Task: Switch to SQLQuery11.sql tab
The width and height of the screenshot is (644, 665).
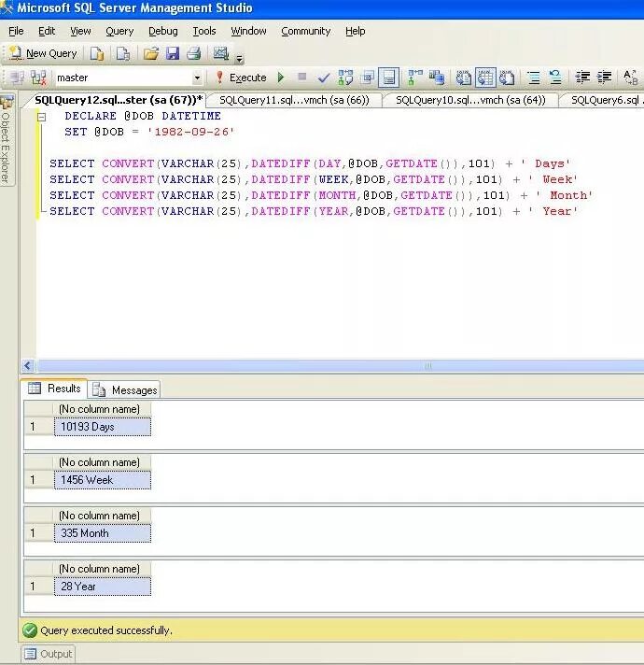Action: [x=294, y=100]
